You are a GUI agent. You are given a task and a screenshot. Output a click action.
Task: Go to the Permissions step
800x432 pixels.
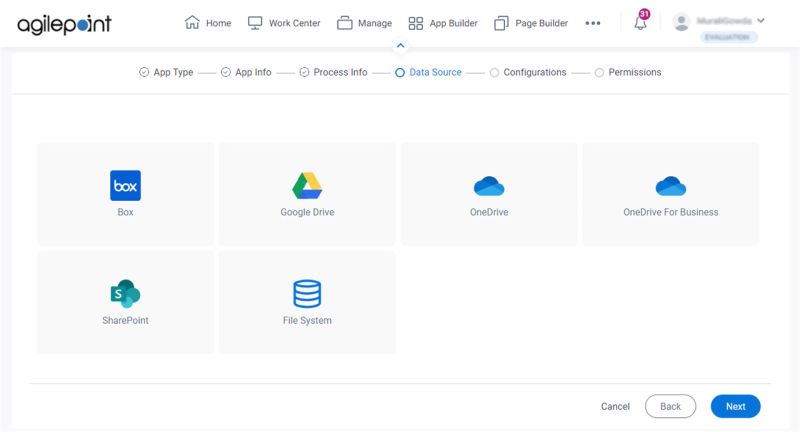(635, 72)
